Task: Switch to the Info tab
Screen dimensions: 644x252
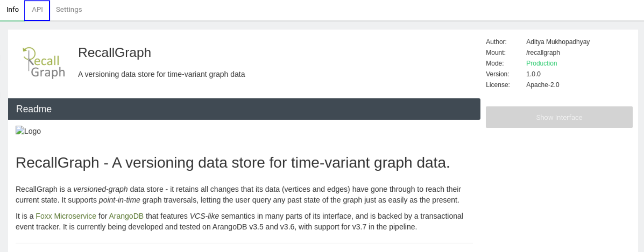Action: point(13,10)
